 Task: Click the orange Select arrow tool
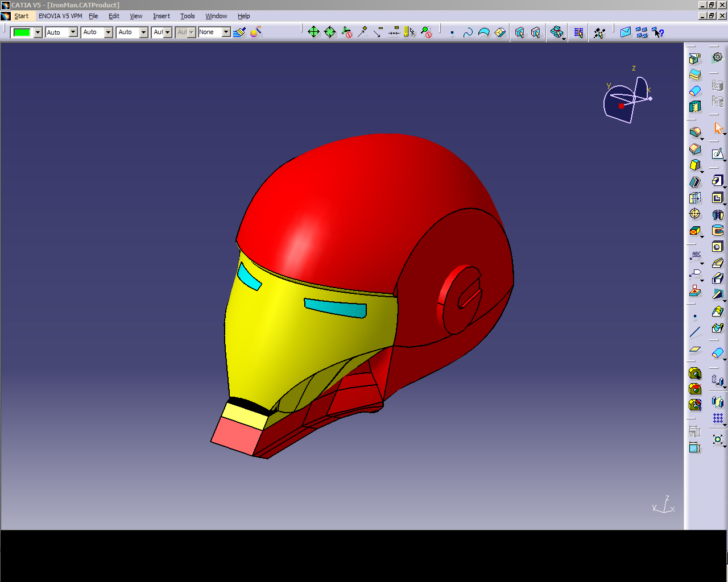(718, 128)
